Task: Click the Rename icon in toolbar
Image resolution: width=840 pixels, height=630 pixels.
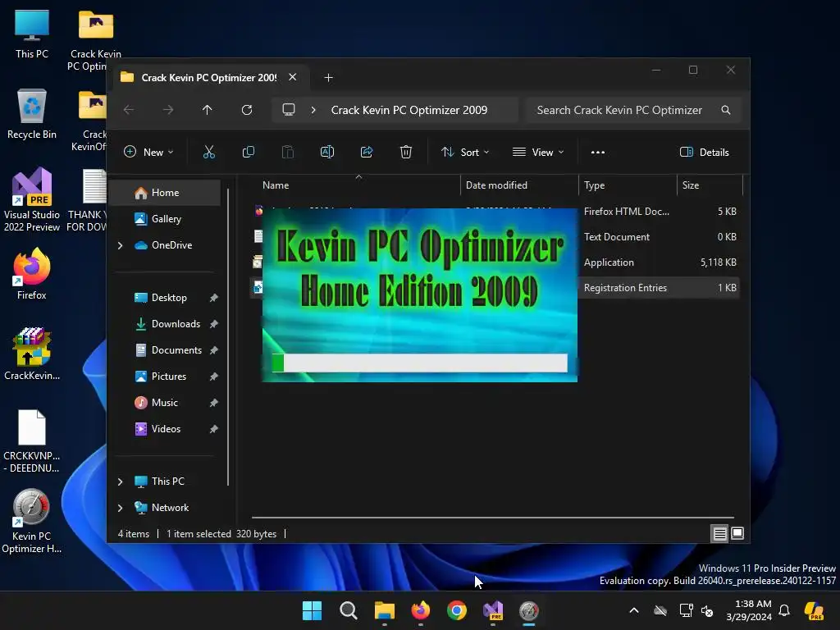Action: coord(327,152)
